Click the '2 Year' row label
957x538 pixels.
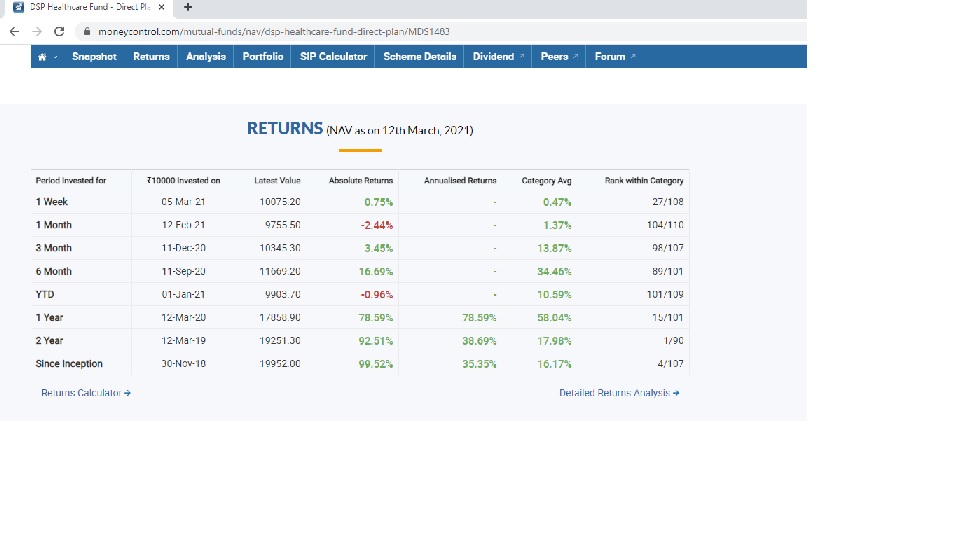49,341
